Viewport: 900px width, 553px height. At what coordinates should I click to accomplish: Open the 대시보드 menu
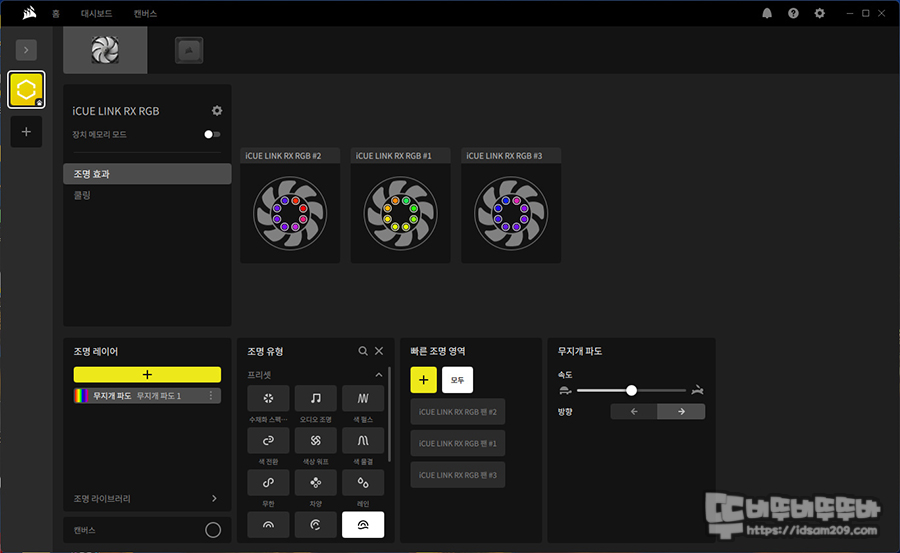pyautogui.click(x=96, y=13)
